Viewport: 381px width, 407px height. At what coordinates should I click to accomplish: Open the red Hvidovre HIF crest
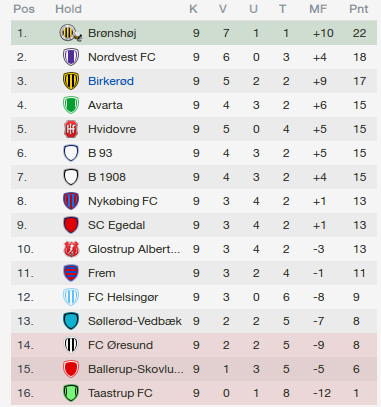(x=71, y=129)
